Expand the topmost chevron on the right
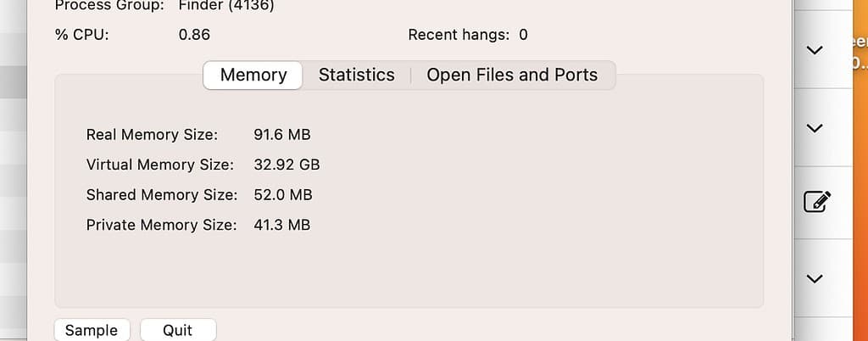The image size is (868, 341). [x=815, y=51]
